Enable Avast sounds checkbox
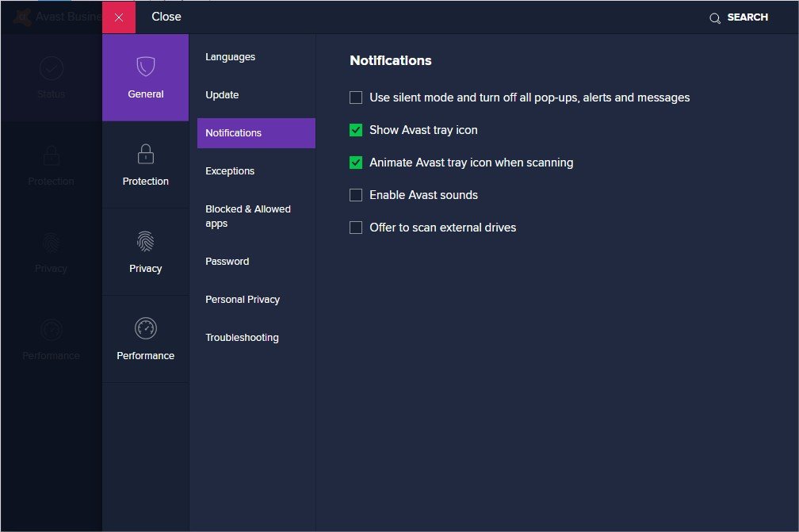Image resolution: width=799 pixels, height=532 pixels. point(356,195)
